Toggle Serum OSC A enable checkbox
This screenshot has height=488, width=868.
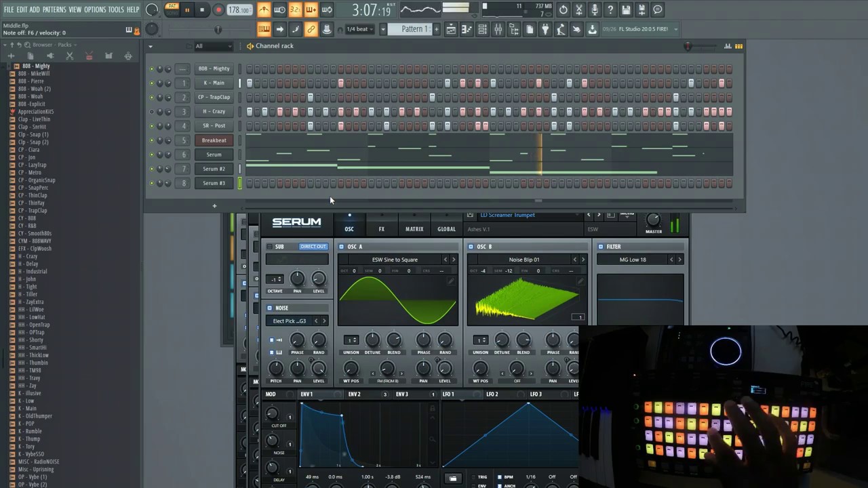(x=341, y=247)
